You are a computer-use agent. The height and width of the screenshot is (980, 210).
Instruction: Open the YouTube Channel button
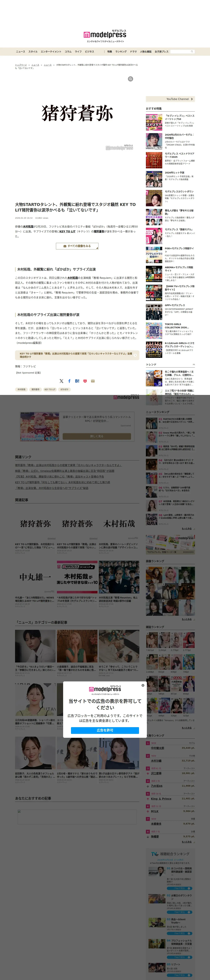pos(170,99)
